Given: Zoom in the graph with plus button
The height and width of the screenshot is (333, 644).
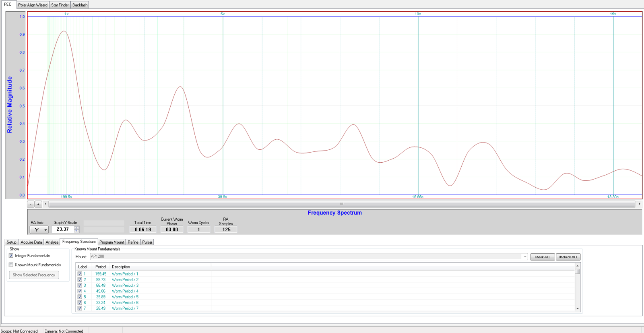Looking at the screenshot, I should 38,204.
